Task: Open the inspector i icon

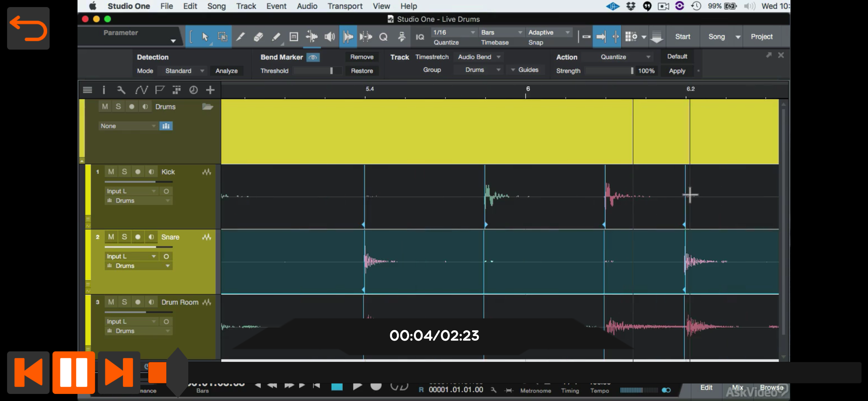Action: [104, 90]
